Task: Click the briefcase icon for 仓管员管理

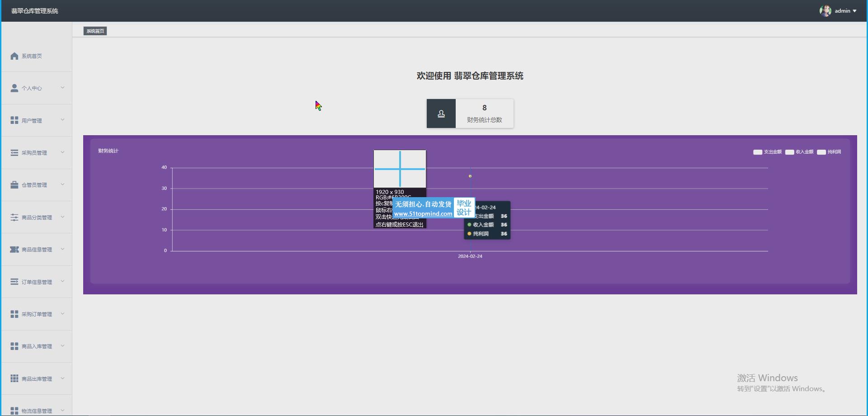Action: [x=14, y=185]
